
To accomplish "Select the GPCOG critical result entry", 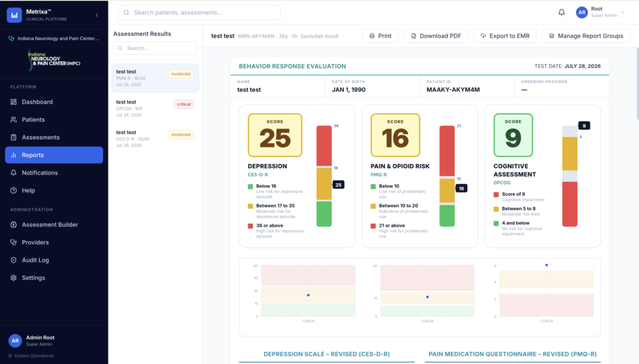I will [x=155, y=108].
